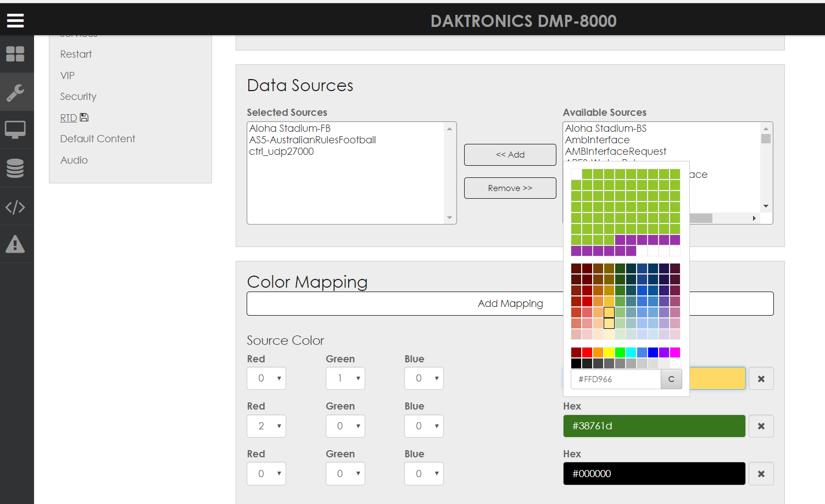This screenshot has width=825, height=504.
Task: Remove the #000000 color mapping row
Action: [761, 474]
